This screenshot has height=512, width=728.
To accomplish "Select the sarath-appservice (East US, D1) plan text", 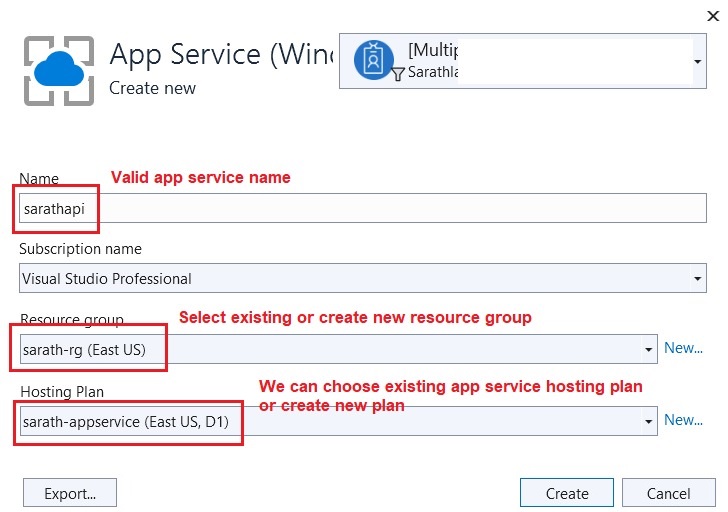I will [126, 421].
